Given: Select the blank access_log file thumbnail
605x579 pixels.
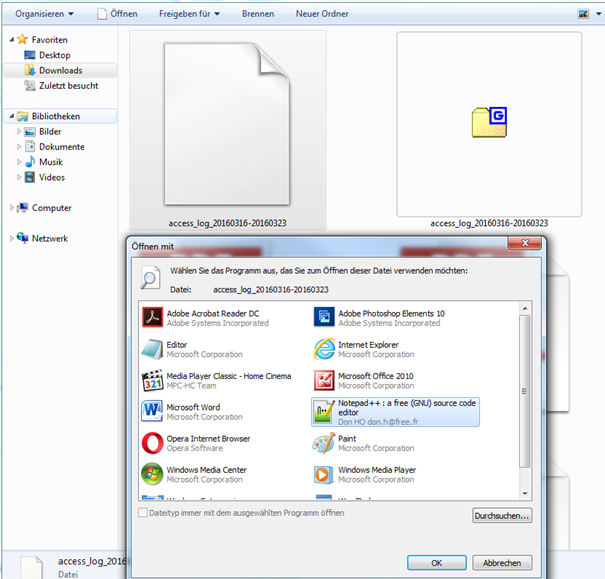Looking at the screenshot, I should pyautogui.click(x=228, y=131).
